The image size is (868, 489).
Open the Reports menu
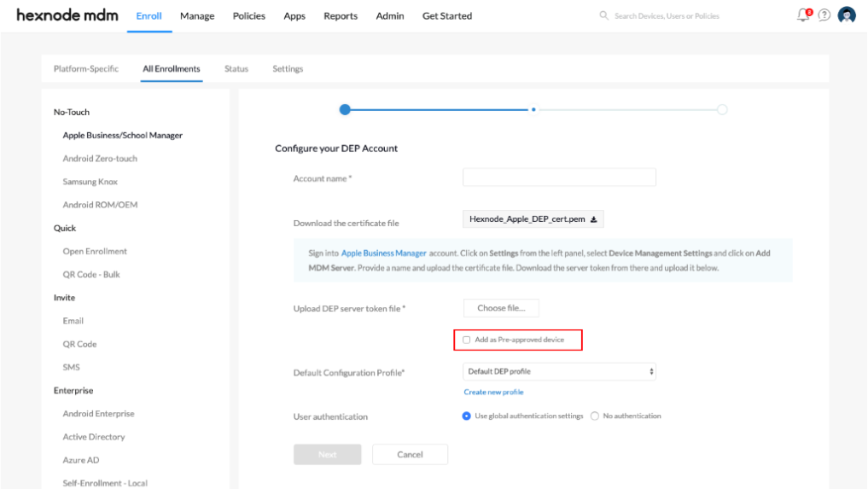point(341,16)
